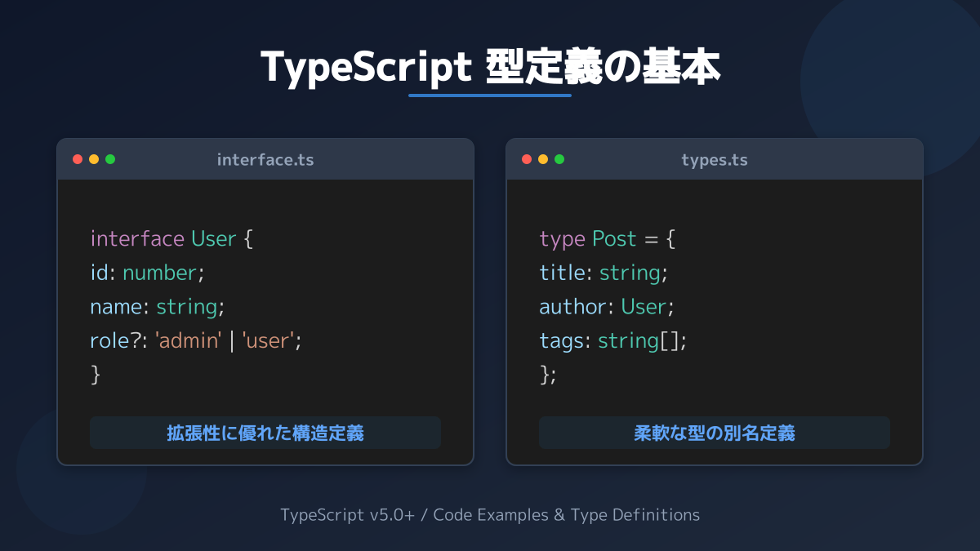Viewport: 980px width, 551px height.
Task: Click the closing '};' in types.ts
Action: coord(547,375)
